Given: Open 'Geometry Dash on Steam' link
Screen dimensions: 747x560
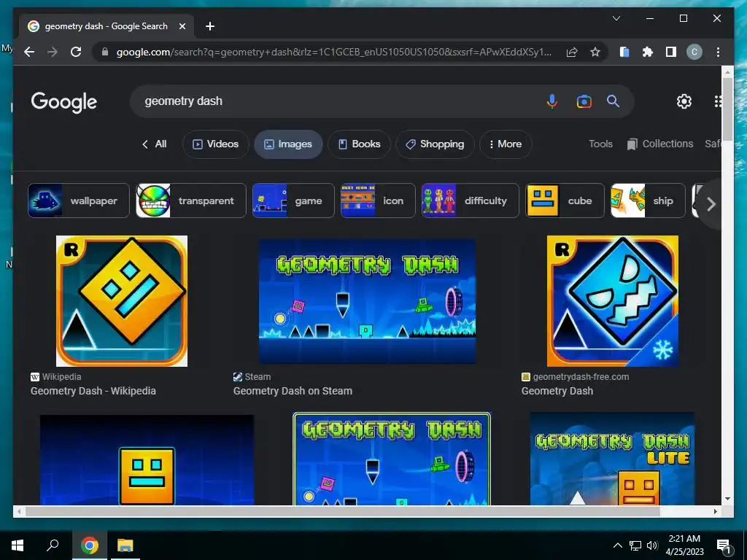Looking at the screenshot, I should coord(293,391).
